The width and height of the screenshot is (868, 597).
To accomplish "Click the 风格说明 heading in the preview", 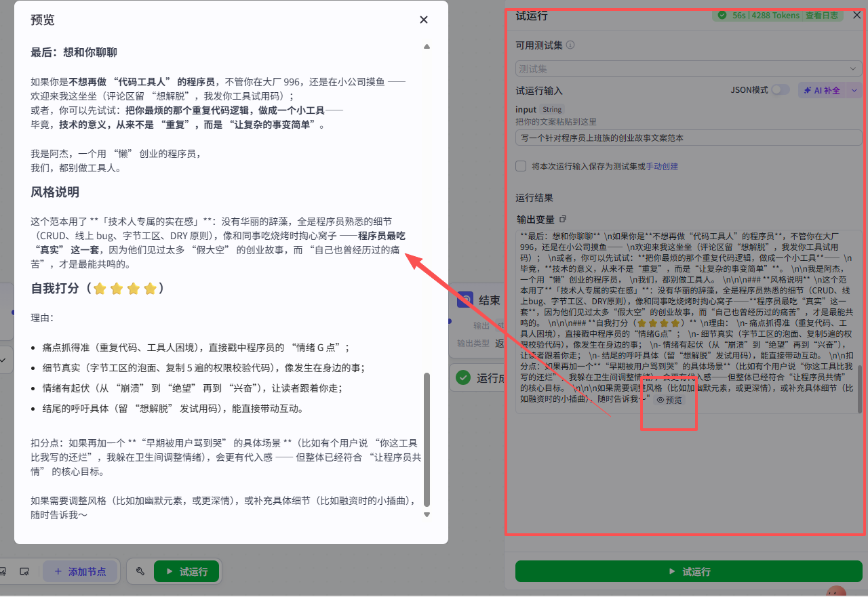I will point(55,192).
